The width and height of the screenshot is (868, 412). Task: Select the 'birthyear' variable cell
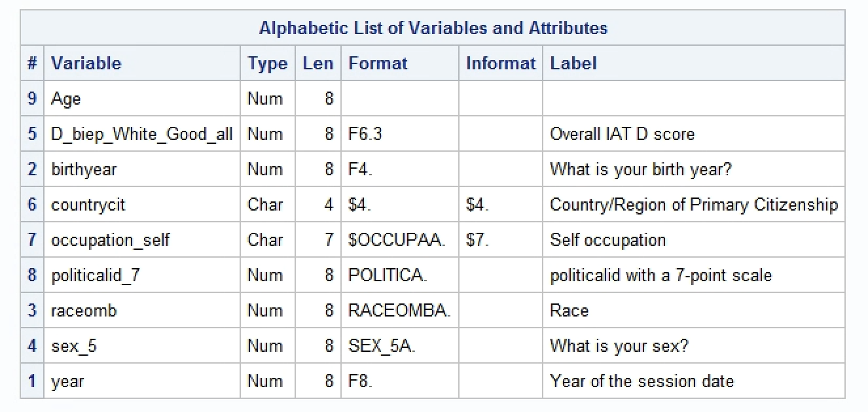(x=84, y=169)
